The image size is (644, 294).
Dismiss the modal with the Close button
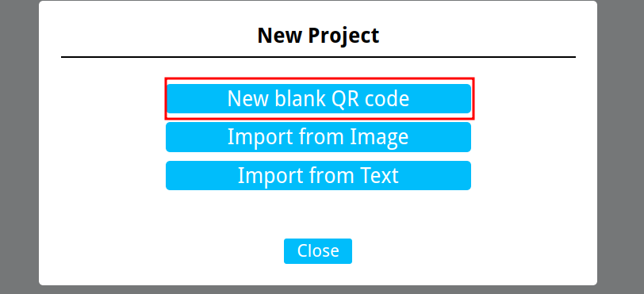318,251
